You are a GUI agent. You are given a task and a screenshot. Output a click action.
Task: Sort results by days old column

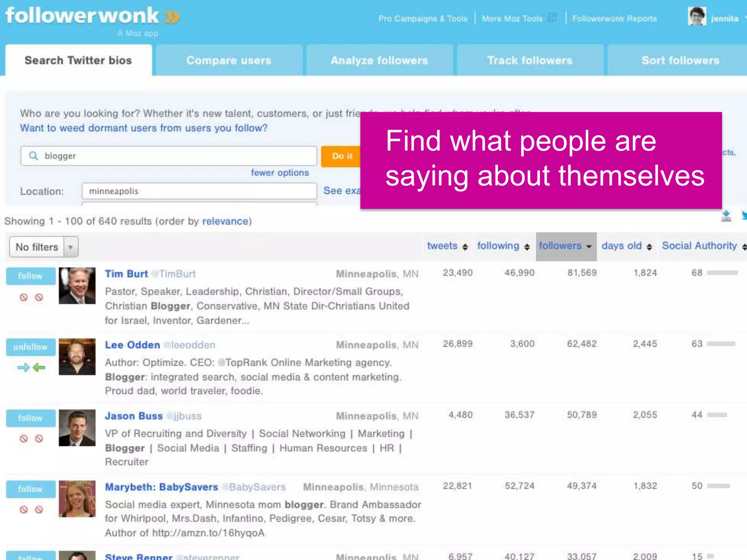(627, 246)
